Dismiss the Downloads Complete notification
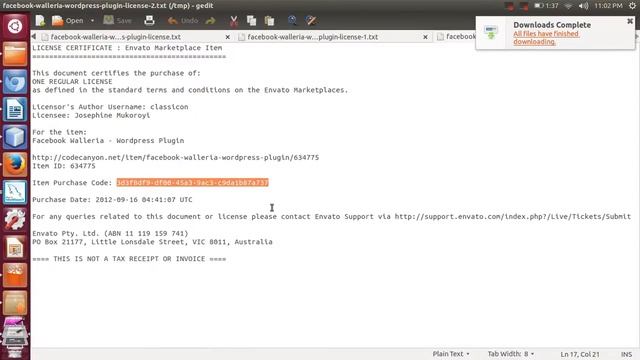Viewport: 640px width, 360px height. pyautogui.click(x=630, y=21)
